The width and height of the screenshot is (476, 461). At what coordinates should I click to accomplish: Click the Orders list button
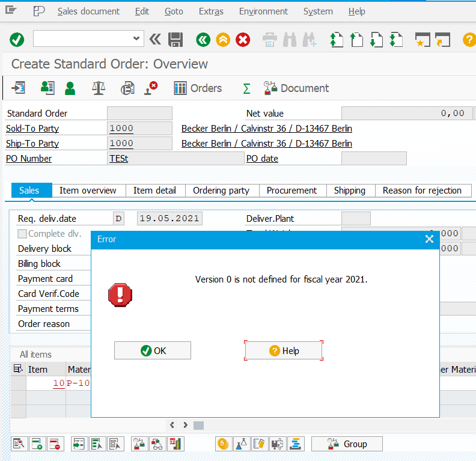point(198,88)
